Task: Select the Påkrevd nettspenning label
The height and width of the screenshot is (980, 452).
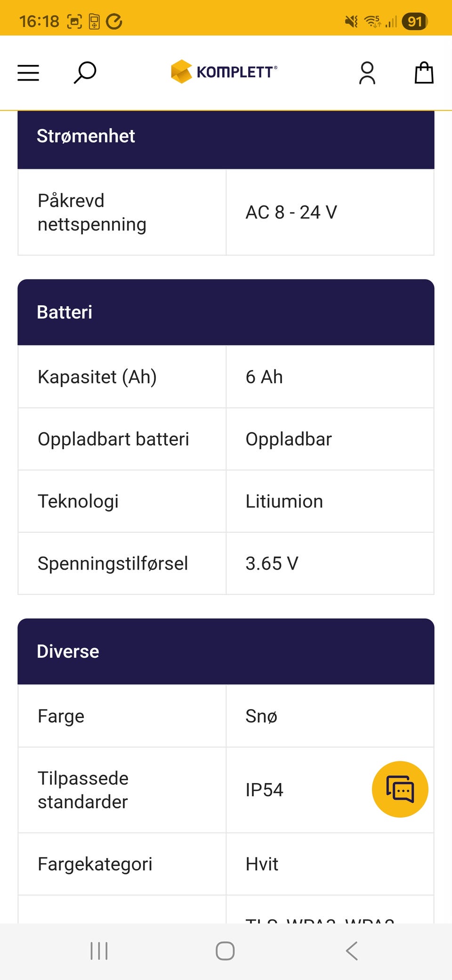Action: [92, 212]
